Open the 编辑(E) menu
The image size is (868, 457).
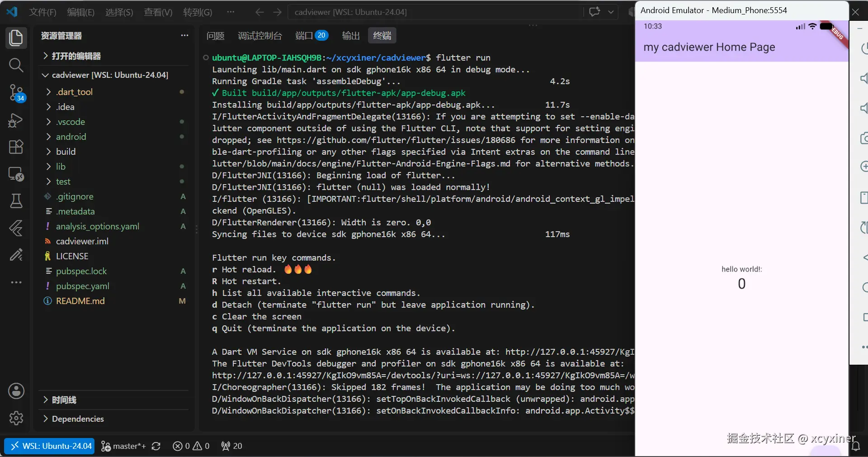(81, 12)
